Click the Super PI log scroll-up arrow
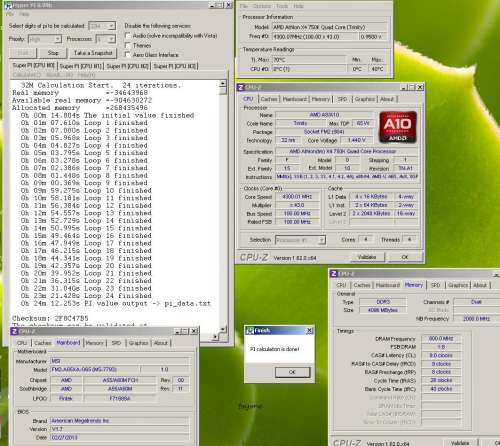500x446 pixels. pyautogui.click(x=223, y=84)
